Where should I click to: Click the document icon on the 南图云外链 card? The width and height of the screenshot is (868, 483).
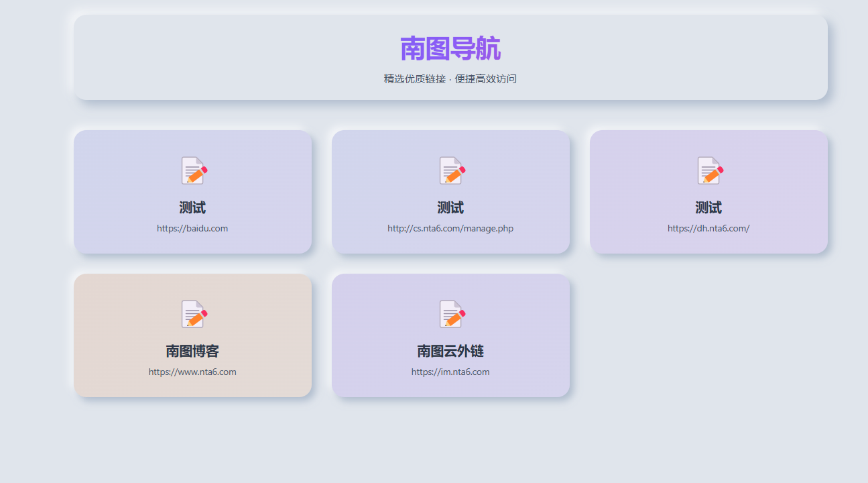coord(450,313)
